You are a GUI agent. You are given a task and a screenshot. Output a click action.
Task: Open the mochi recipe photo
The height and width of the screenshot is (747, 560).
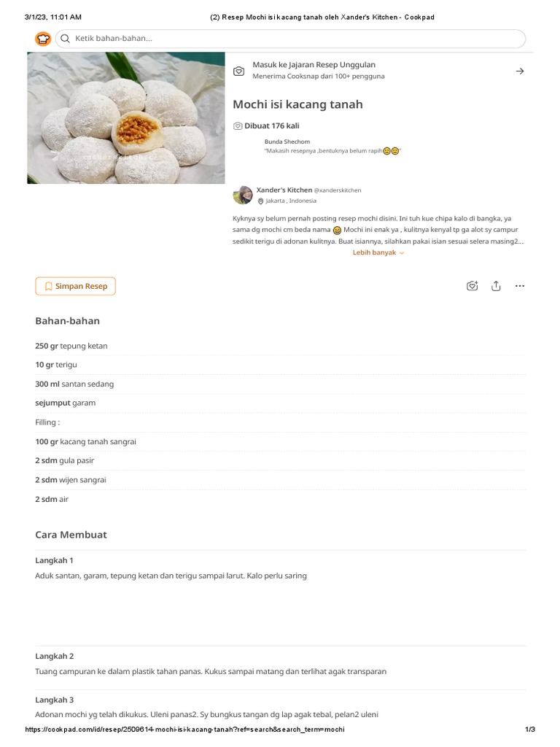126,117
